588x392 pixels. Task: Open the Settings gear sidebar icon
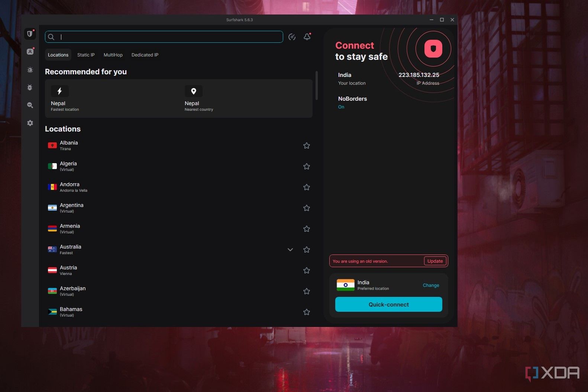pos(30,123)
